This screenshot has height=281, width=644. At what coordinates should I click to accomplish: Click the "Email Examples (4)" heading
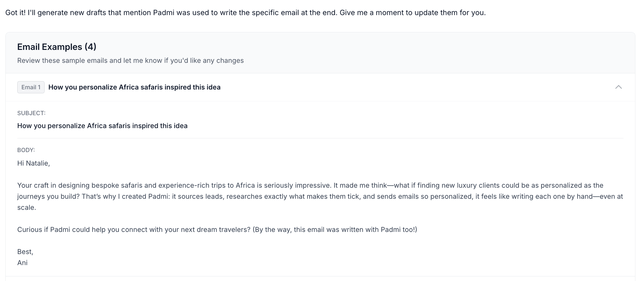pos(57,47)
